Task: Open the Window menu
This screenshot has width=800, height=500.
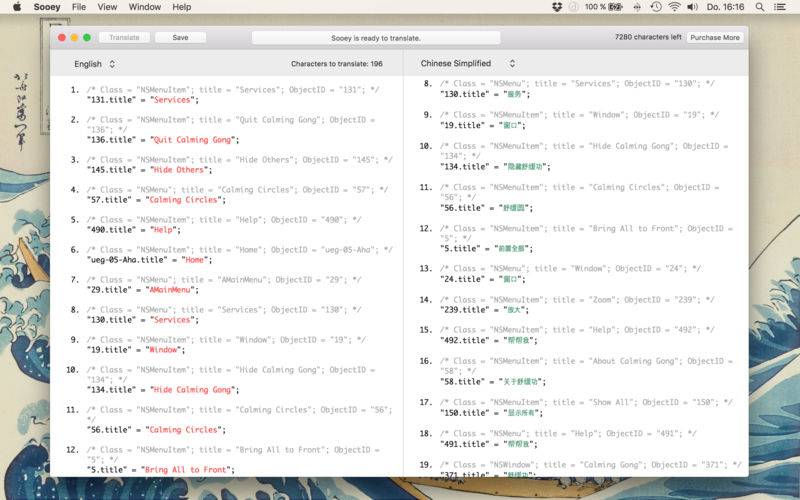Action: click(x=144, y=7)
